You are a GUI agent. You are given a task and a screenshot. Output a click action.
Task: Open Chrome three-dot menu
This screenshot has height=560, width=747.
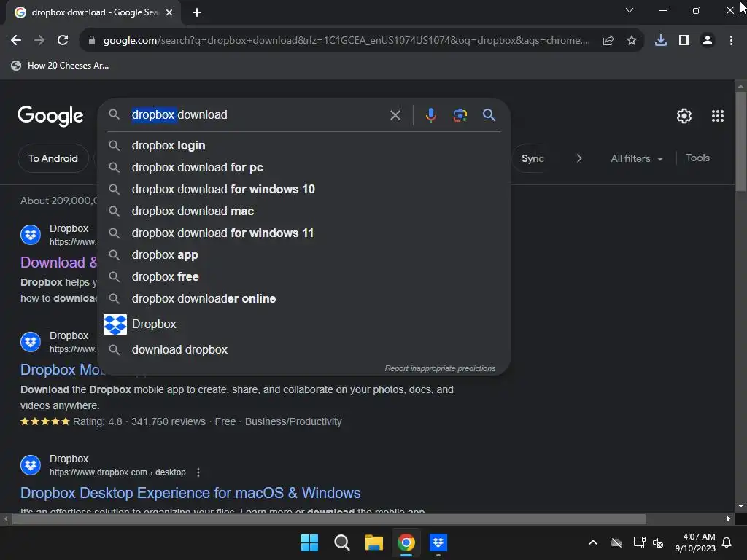pos(731,41)
